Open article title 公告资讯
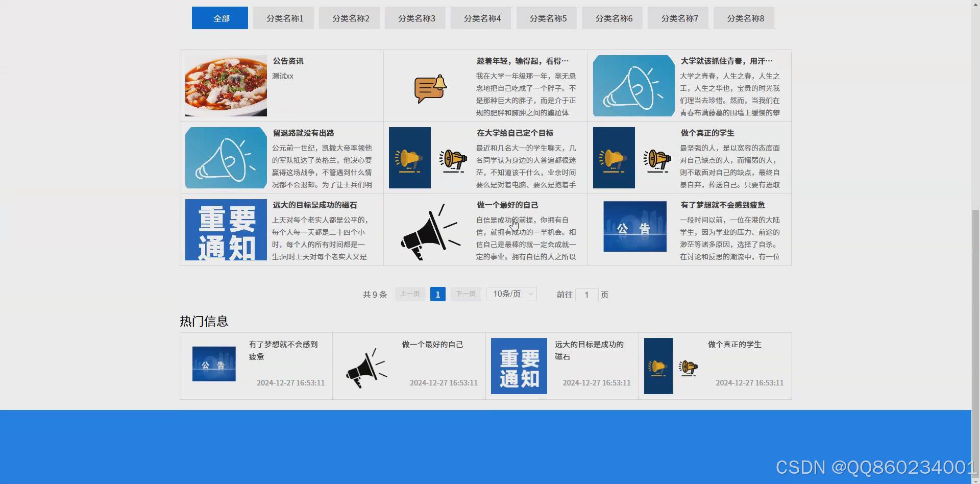The width and height of the screenshot is (980, 484). click(288, 61)
